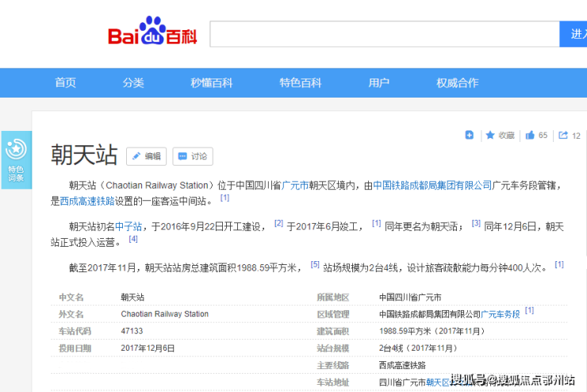Open the 秒懂百科 navigation menu
The image size is (587, 392).
(x=211, y=83)
